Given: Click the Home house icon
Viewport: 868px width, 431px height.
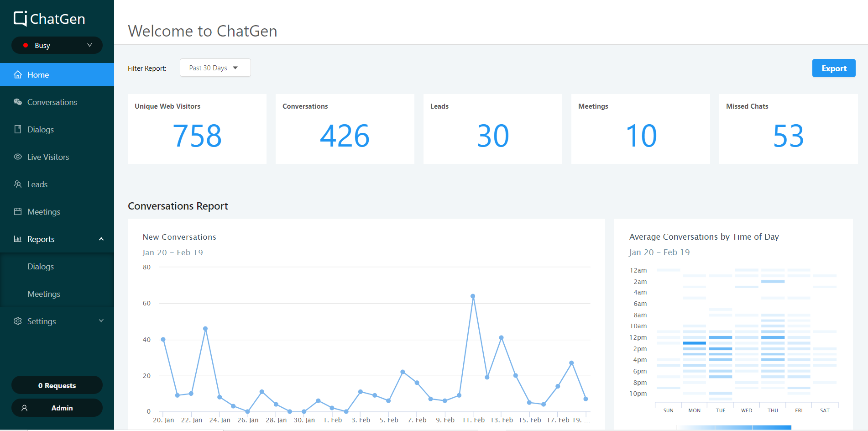Looking at the screenshot, I should (x=18, y=74).
